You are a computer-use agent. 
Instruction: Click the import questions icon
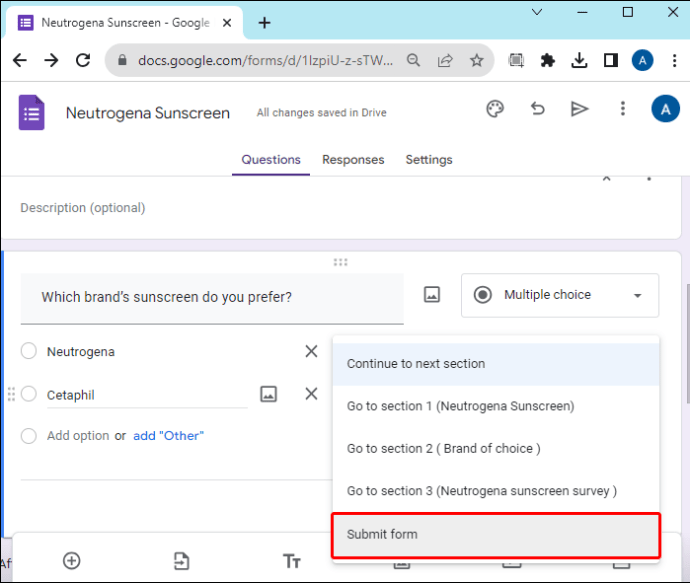click(181, 561)
